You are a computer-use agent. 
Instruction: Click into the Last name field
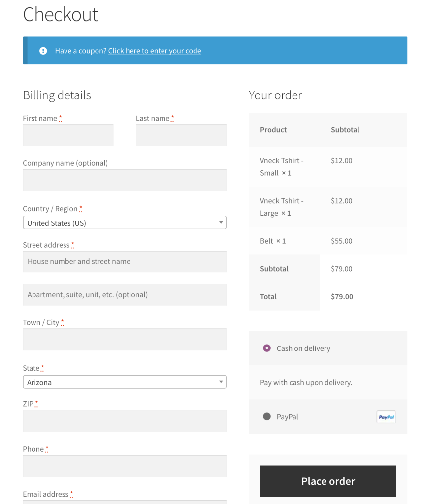pos(181,135)
